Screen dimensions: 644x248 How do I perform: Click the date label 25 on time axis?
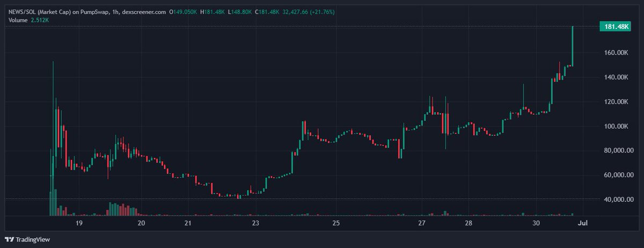335,223
